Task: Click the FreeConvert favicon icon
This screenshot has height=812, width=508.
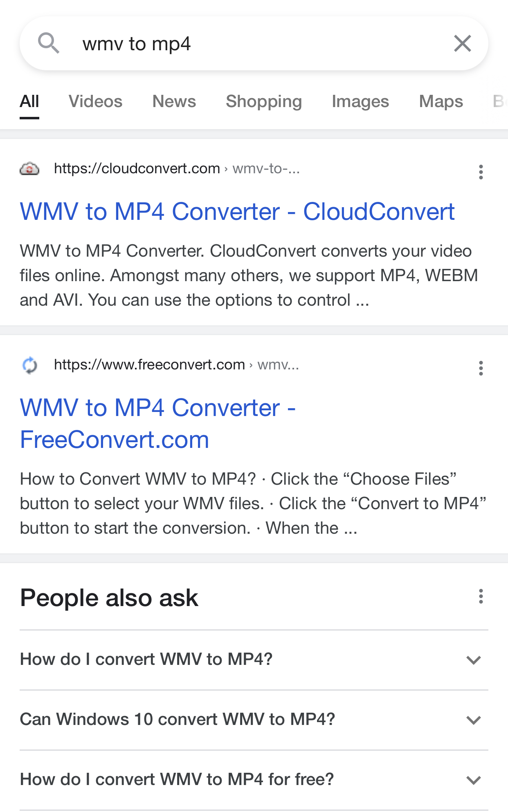Action: pos(29,365)
